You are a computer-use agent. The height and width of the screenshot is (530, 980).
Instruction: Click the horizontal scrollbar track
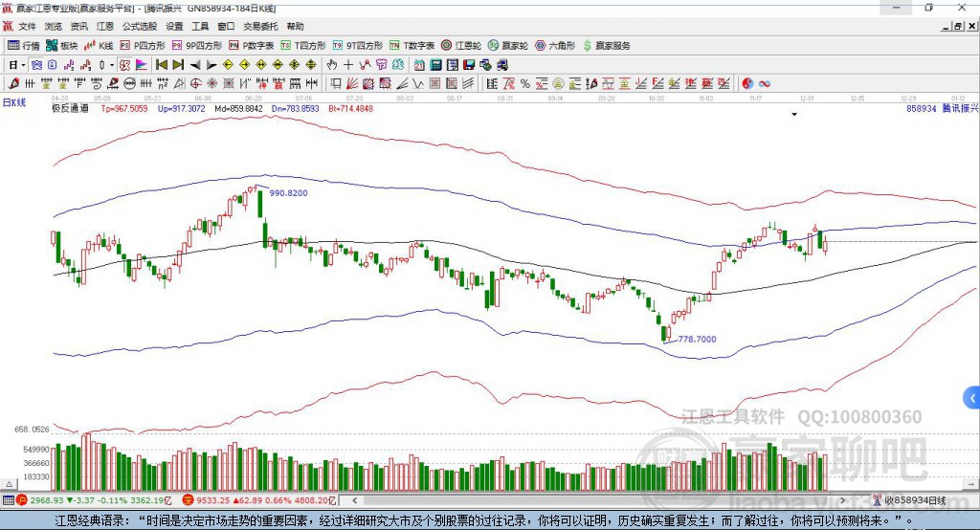598,500
